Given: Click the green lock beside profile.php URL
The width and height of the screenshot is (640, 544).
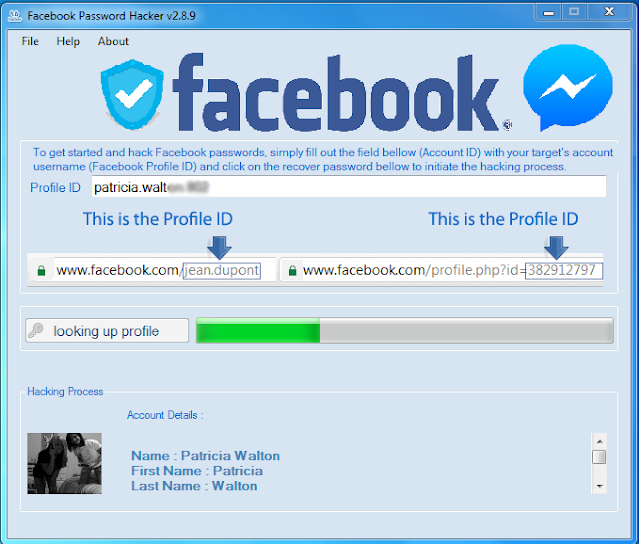Looking at the screenshot, I should tap(292, 270).
